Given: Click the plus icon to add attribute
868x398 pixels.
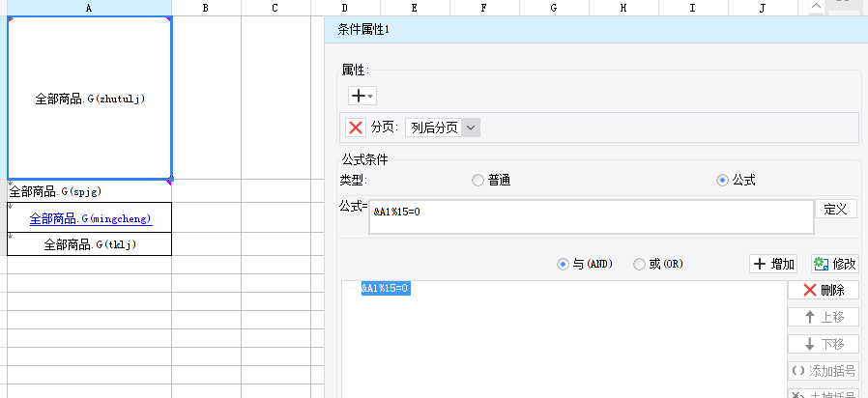Looking at the screenshot, I should tap(359, 96).
